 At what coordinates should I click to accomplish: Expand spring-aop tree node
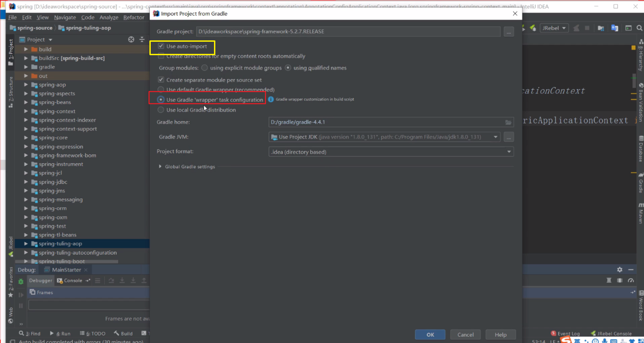[x=26, y=84]
